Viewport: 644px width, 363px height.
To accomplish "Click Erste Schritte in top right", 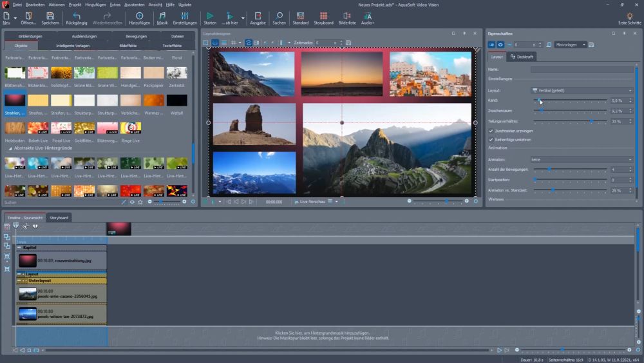I will (x=629, y=19).
